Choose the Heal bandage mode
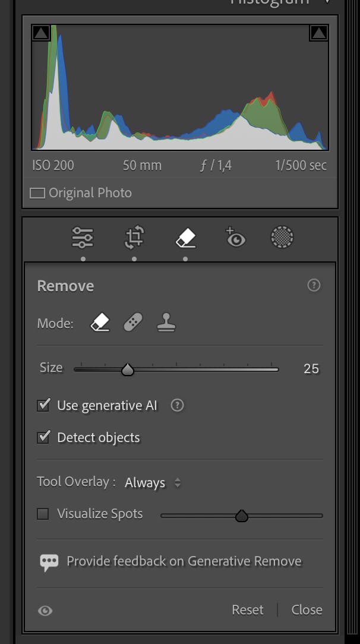The width and height of the screenshot is (360, 644). point(134,323)
